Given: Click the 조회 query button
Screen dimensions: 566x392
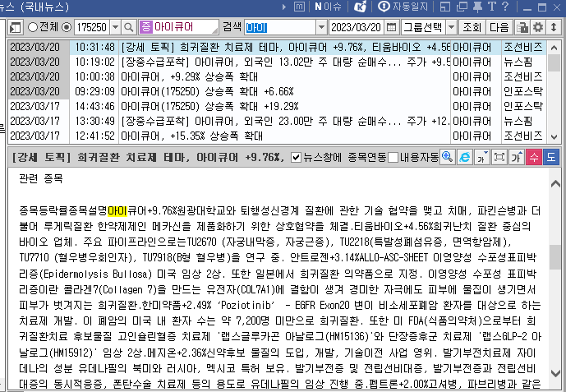Looking at the screenshot, I should click(472, 27).
